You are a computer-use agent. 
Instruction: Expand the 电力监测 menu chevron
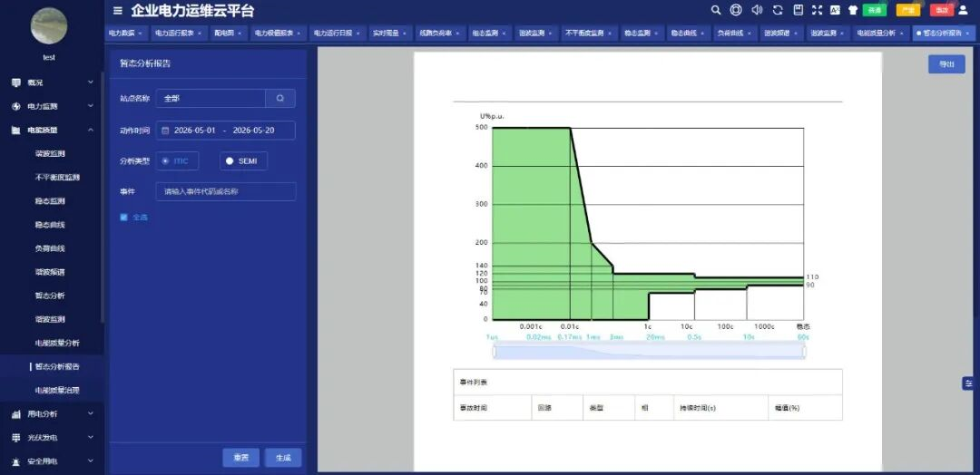91,106
